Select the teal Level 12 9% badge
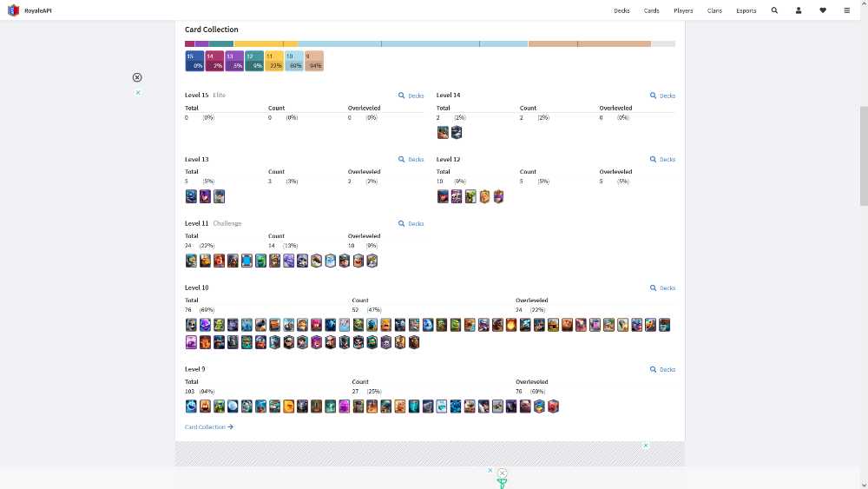868x489 pixels. tap(254, 61)
